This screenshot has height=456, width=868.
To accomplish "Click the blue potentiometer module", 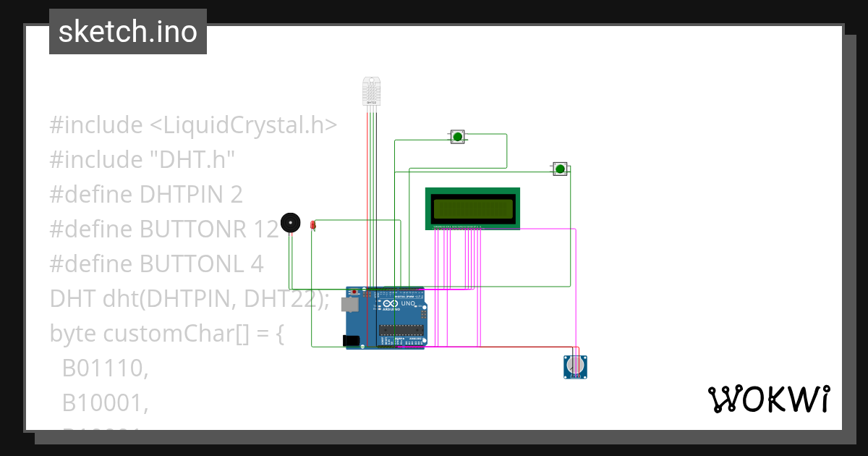I will coord(574,366).
